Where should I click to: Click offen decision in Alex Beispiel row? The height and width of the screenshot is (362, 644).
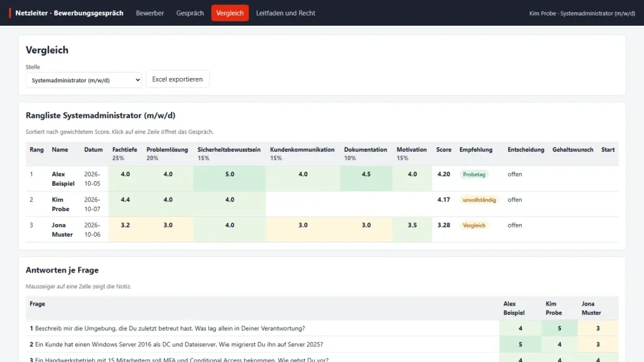(514, 175)
